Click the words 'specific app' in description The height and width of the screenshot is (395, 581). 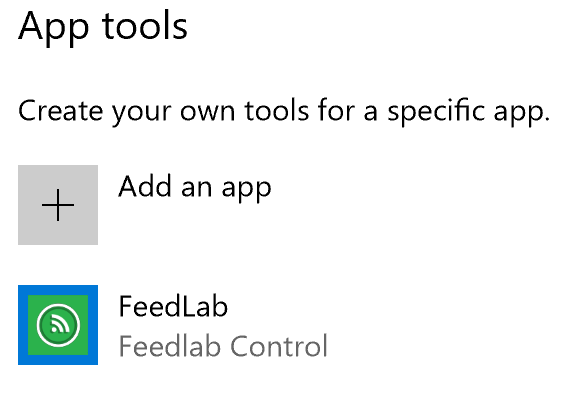pos(469,112)
